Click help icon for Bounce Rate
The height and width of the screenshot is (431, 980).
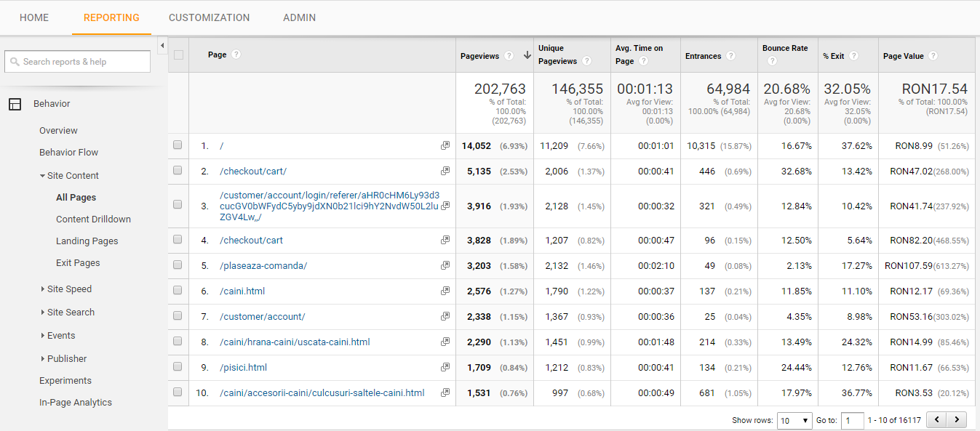pyautogui.click(x=772, y=61)
